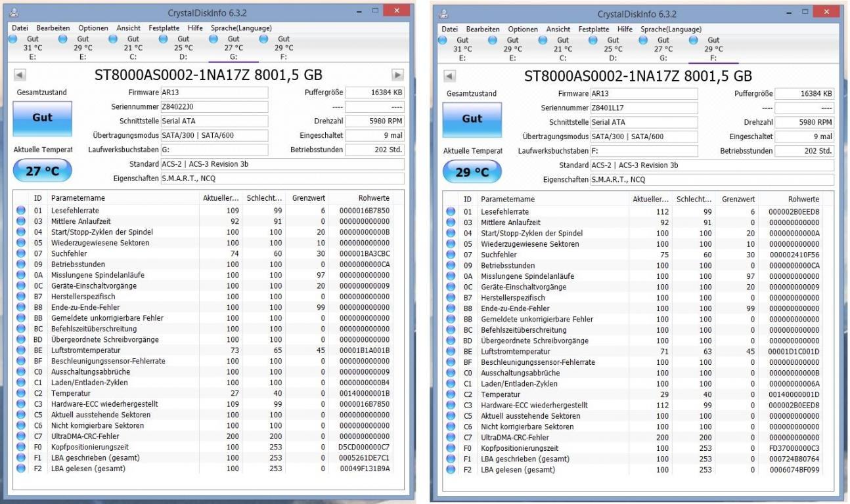Click status orb for Ausschaltungsabbrüche, left window
The image size is (850, 504).
pos(21,371)
